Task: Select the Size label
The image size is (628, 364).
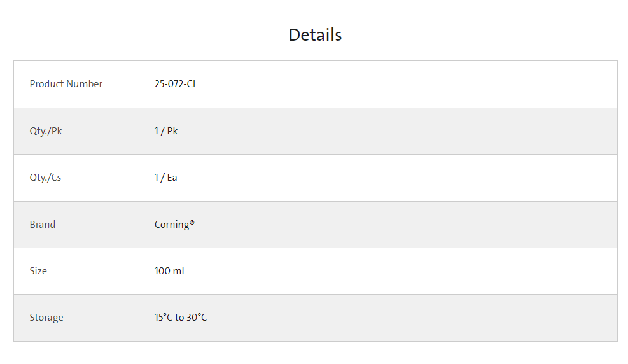Action: (38, 270)
